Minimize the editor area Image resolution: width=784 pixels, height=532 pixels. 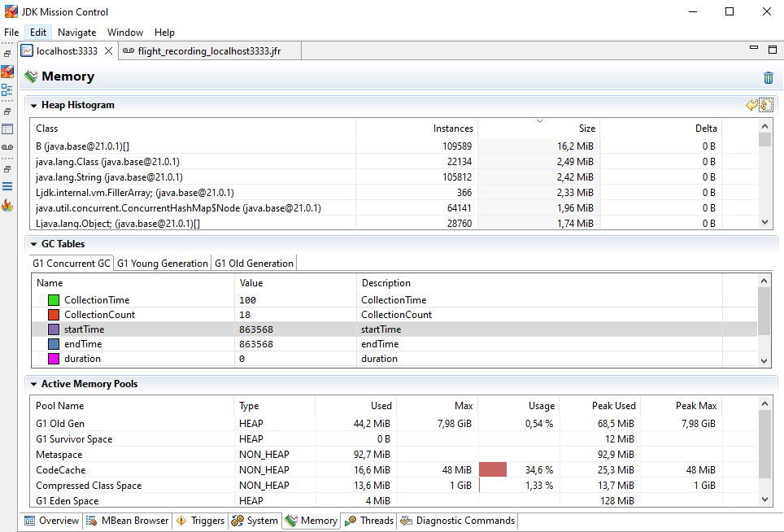click(754, 48)
